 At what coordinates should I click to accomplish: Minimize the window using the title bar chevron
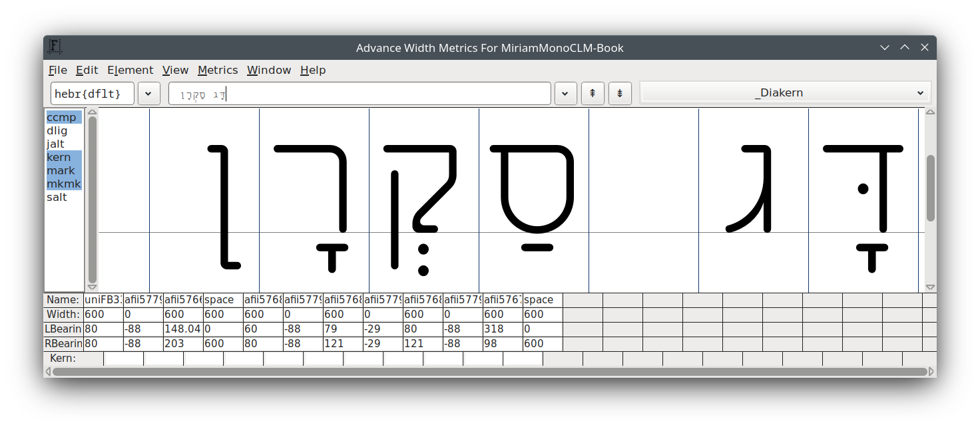[885, 47]
